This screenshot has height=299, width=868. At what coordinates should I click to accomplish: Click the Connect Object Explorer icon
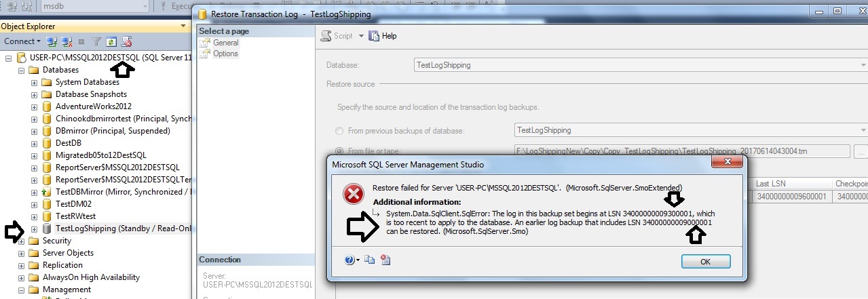click(x=51, y=41)
